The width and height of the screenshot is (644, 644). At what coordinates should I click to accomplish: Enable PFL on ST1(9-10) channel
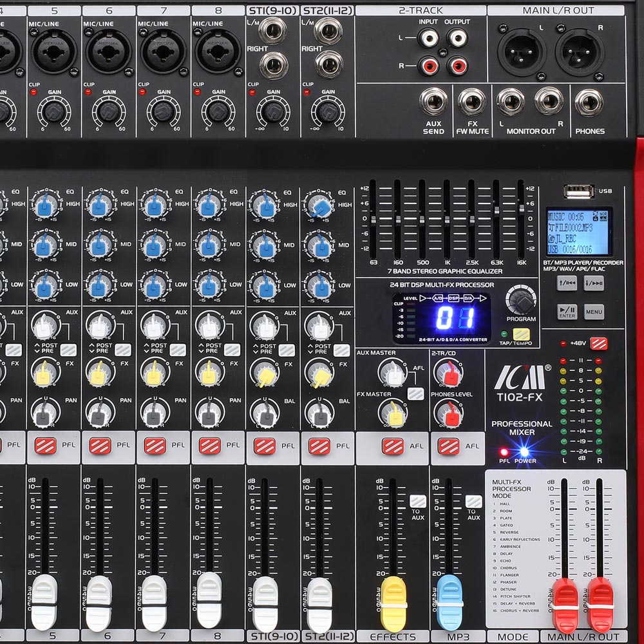pos(265,446)
